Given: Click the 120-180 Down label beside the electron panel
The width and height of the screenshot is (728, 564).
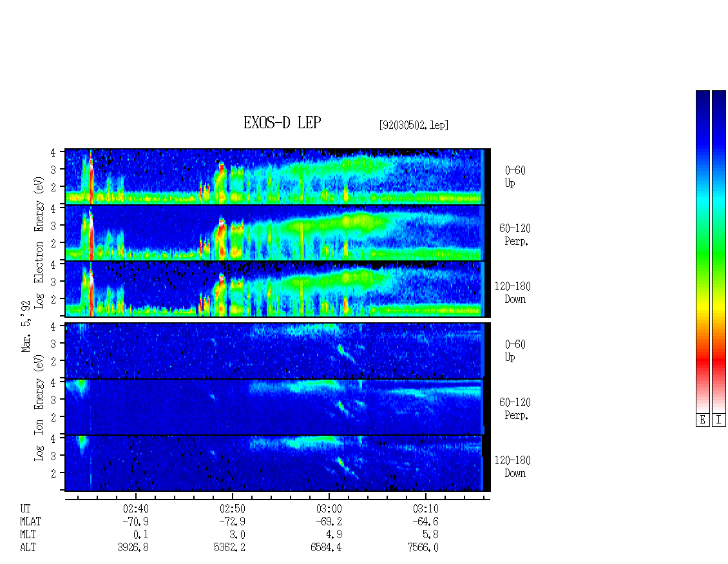Looking at the screenshot, I should pos(513,293).
